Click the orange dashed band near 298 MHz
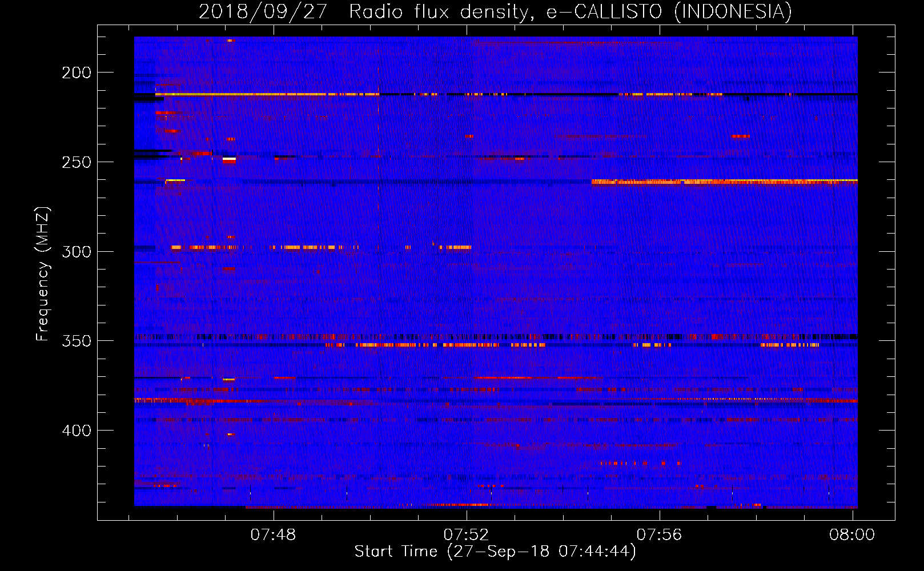924x571 pixels. (322, 247)
